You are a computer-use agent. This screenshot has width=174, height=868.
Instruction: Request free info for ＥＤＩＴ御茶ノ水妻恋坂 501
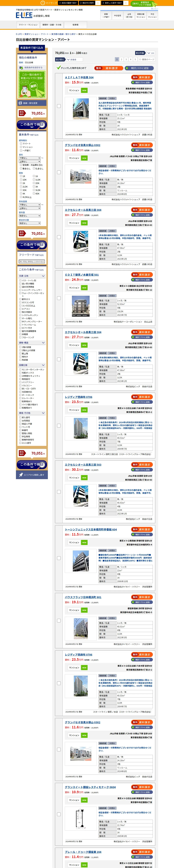142,275
